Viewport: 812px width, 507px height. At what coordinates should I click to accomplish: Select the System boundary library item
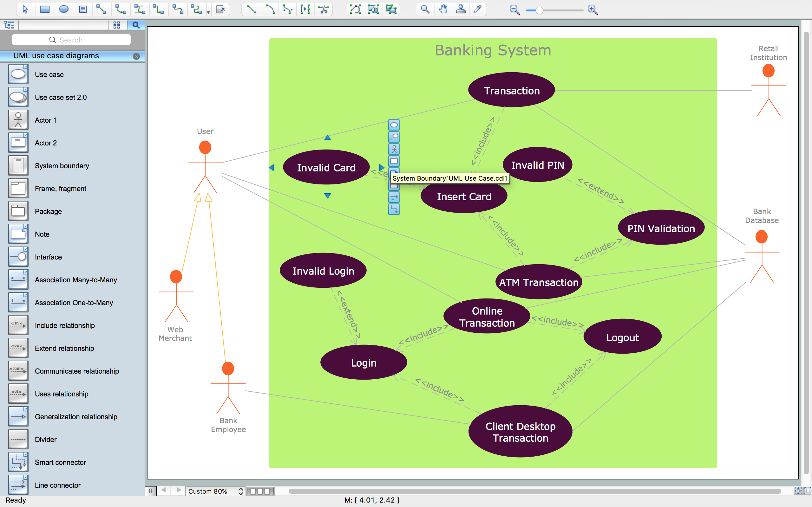tap(62, 166)
